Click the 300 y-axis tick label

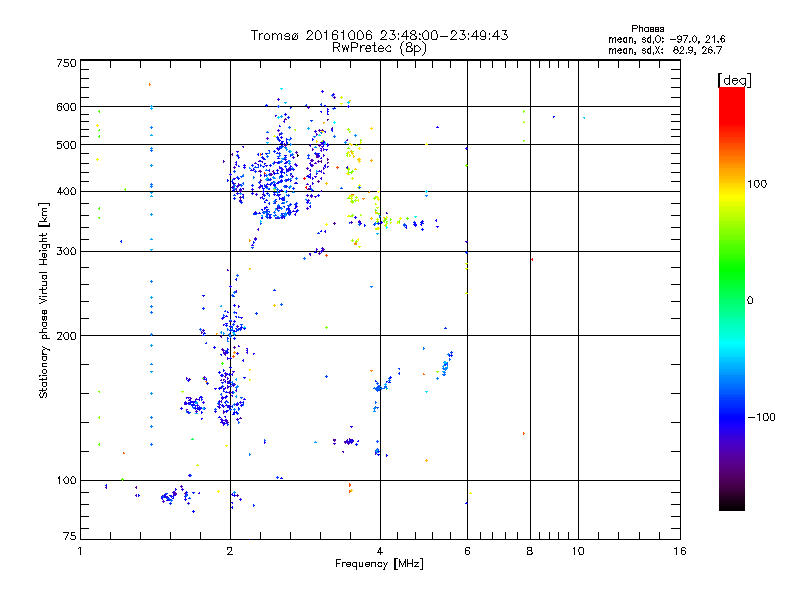pyautogui.click(x=66, y=251)
